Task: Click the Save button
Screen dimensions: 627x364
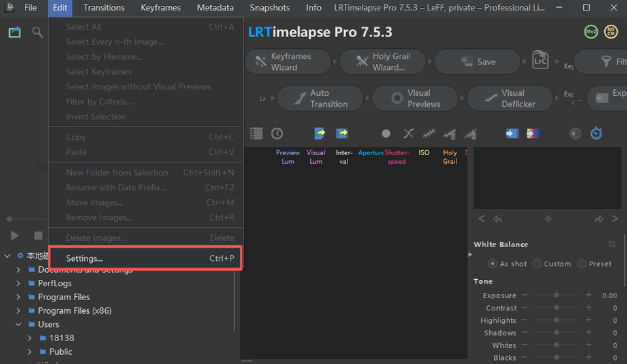Action: [477, 62]
